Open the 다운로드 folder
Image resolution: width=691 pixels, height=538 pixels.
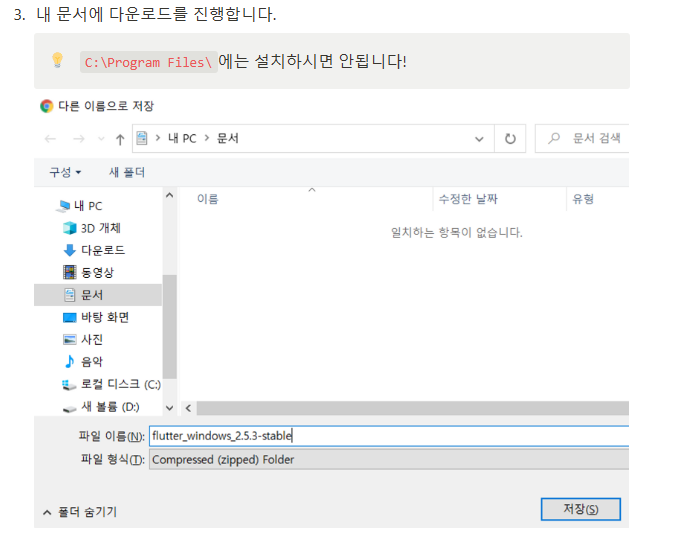(x=103, y=250)
